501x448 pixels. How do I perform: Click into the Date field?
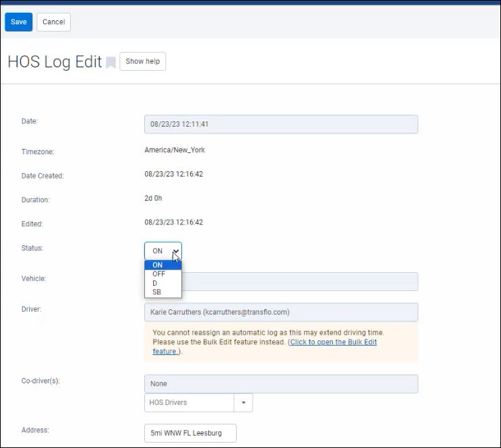pos(281,125)
